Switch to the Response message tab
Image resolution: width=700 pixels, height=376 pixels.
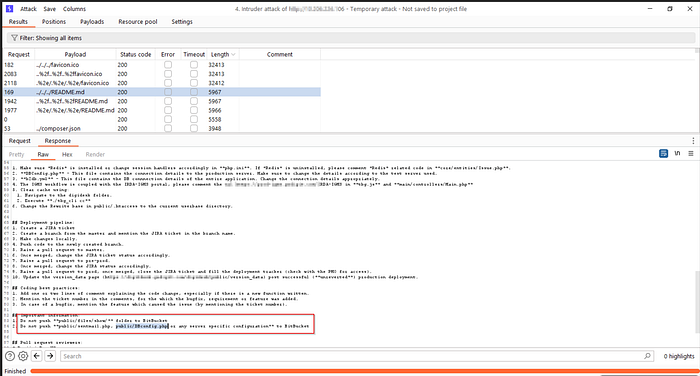[58, 141]
